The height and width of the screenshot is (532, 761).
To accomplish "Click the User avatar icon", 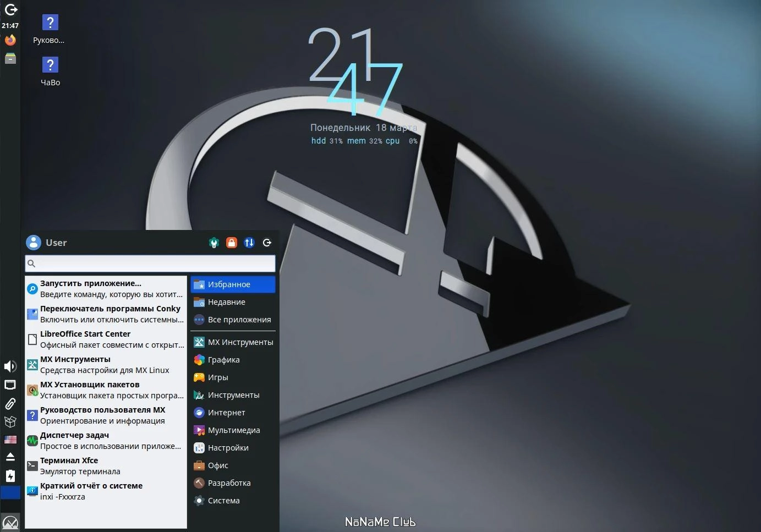I will coord(34,243).
